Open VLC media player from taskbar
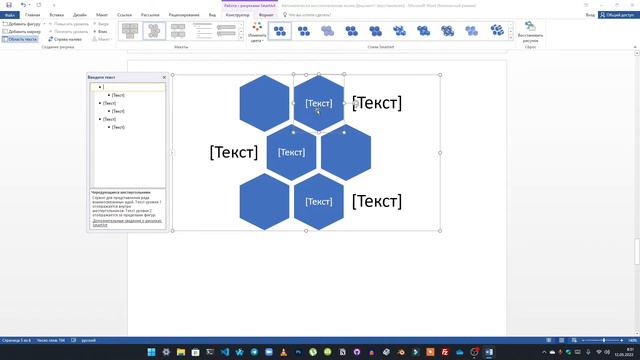 click(x=284, y=352)
